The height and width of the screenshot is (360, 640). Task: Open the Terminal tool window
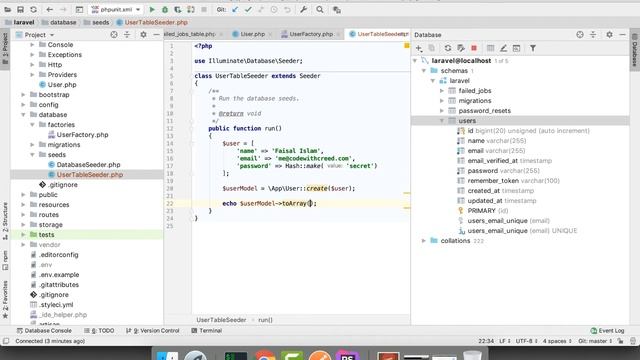pos(207,331)
